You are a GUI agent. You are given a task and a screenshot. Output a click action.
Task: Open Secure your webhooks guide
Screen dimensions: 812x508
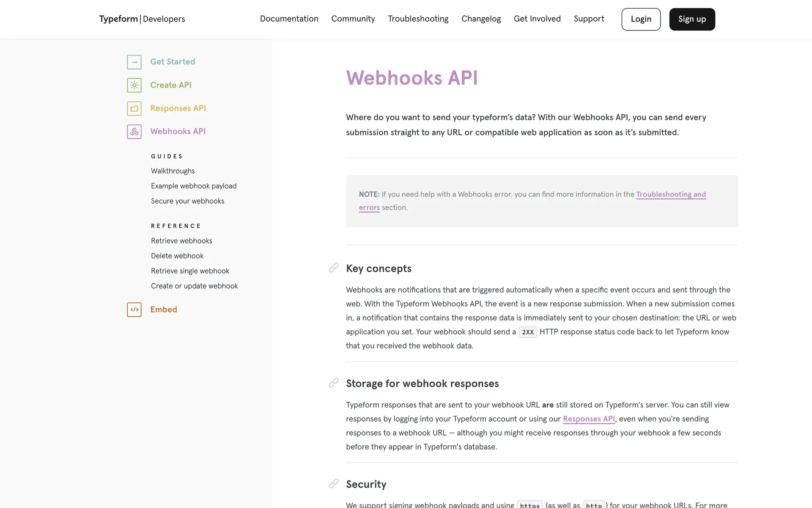pyautogui.click(x=187, y=201)
